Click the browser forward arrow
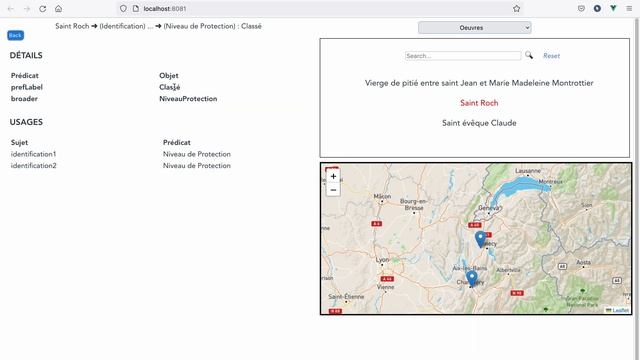 27,9
